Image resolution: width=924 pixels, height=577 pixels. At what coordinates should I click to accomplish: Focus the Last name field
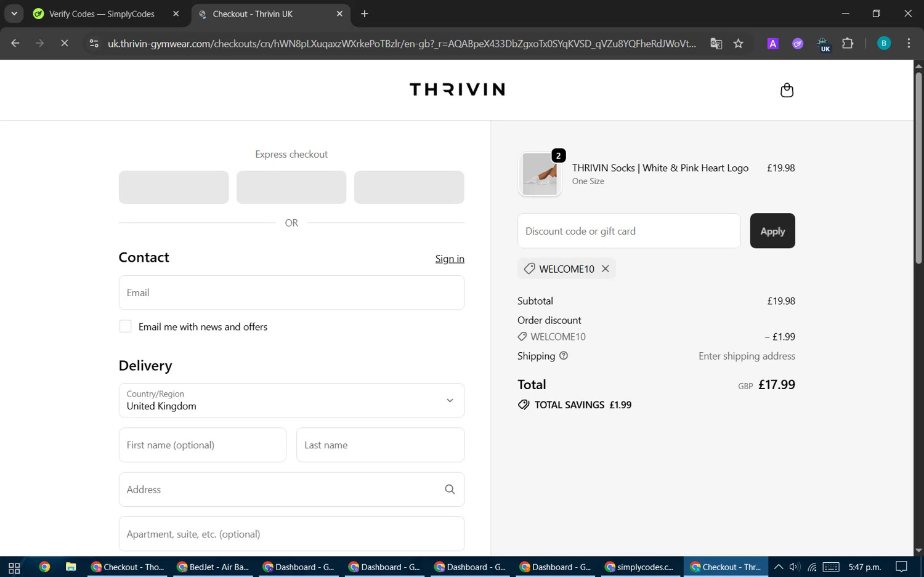click(x=380, y=445)
